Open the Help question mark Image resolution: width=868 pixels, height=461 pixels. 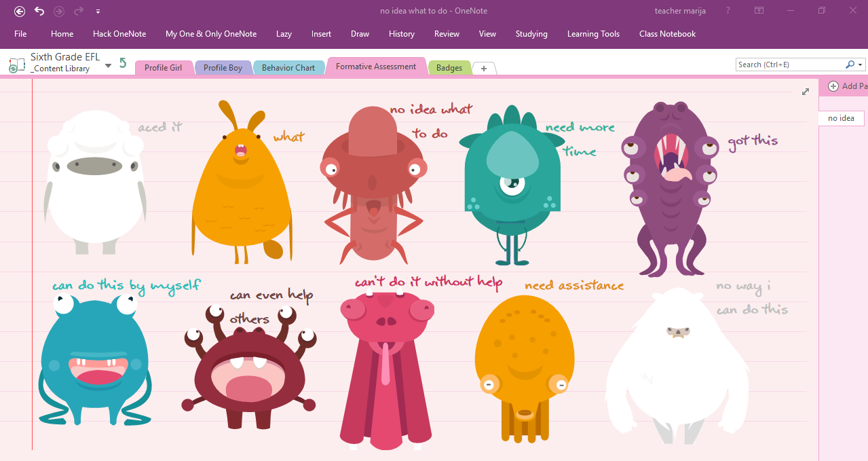tap(728, 11)
